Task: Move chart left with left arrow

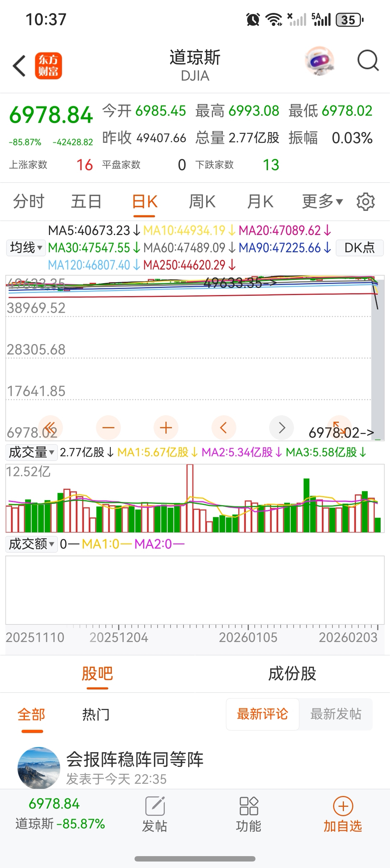Action: 224,428
